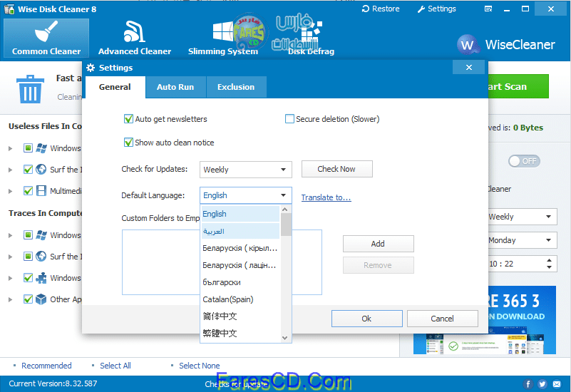Screen dimensions: 571x392
Task: Click the language list scrollbar thumb
Action: pos(286,225)
